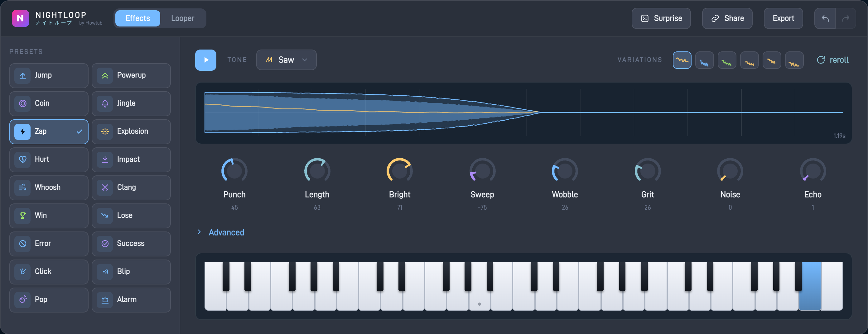868x334 pixels.
Task: Select the Error preset
Action: [49, 243]
